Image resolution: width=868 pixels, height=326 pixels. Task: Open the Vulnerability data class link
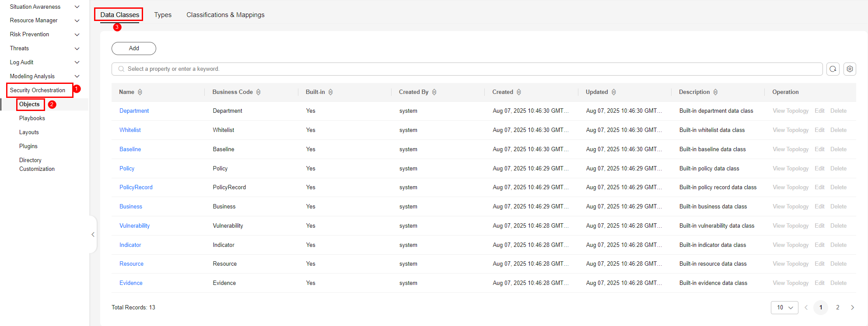coord(135,226)
